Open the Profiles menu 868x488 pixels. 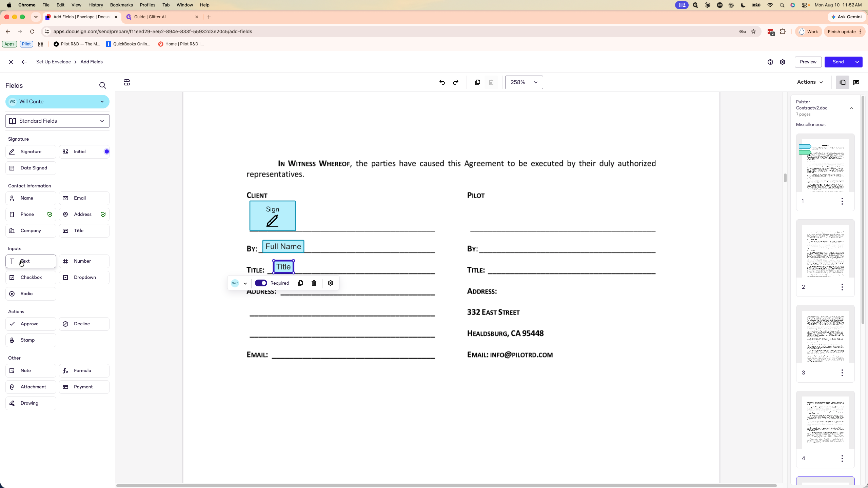[147, 5]
